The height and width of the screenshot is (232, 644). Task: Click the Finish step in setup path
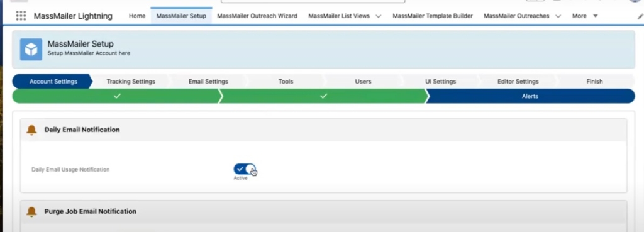pos(594,81)
